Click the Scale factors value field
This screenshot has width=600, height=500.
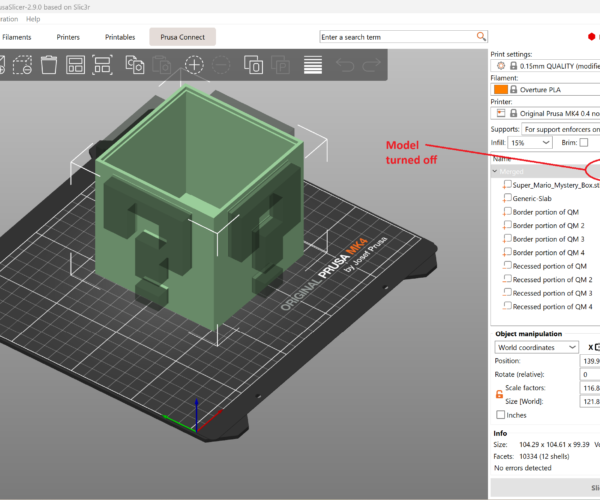590,388
